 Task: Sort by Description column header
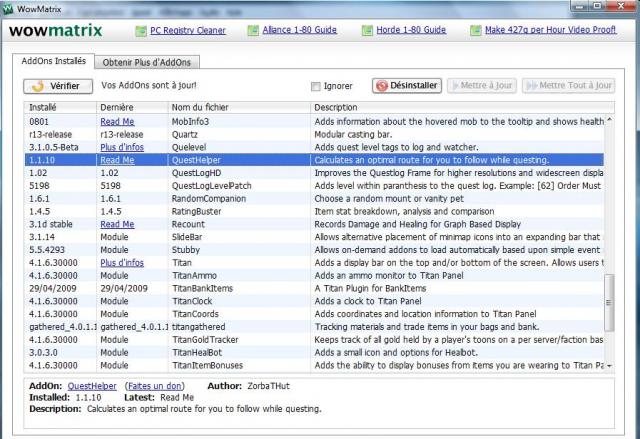click(x=462, y=107)
